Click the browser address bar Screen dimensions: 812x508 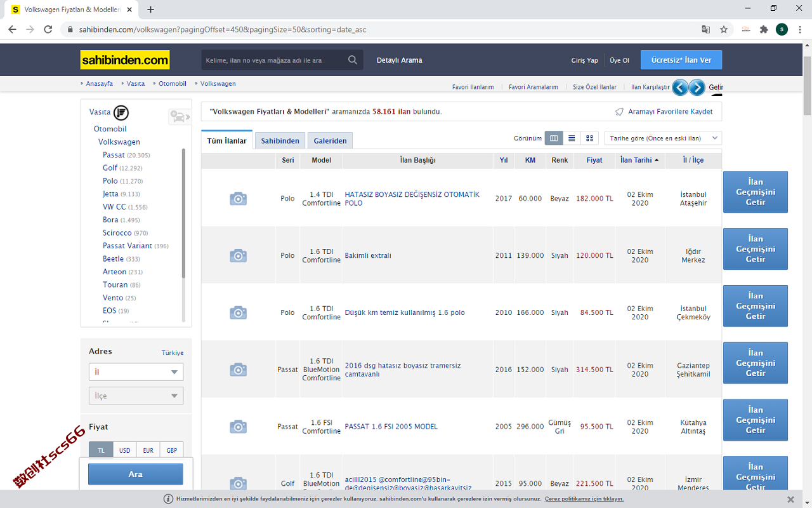[381, 29]
